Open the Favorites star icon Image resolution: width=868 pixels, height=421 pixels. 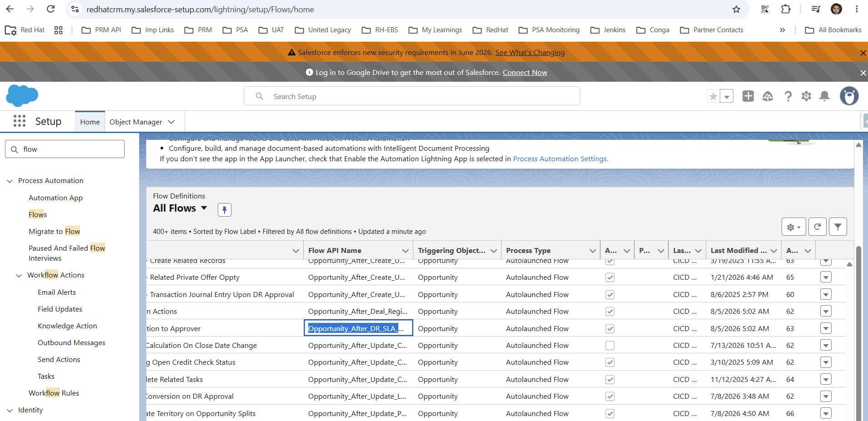click(x=713, y=96)
